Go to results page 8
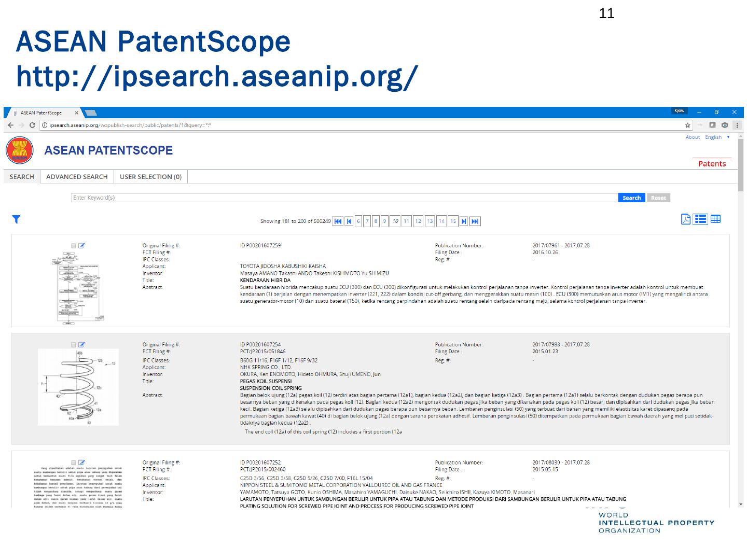The height and width of the screenshot is (560, 747). pyautogui.click(x=376, y=221)
